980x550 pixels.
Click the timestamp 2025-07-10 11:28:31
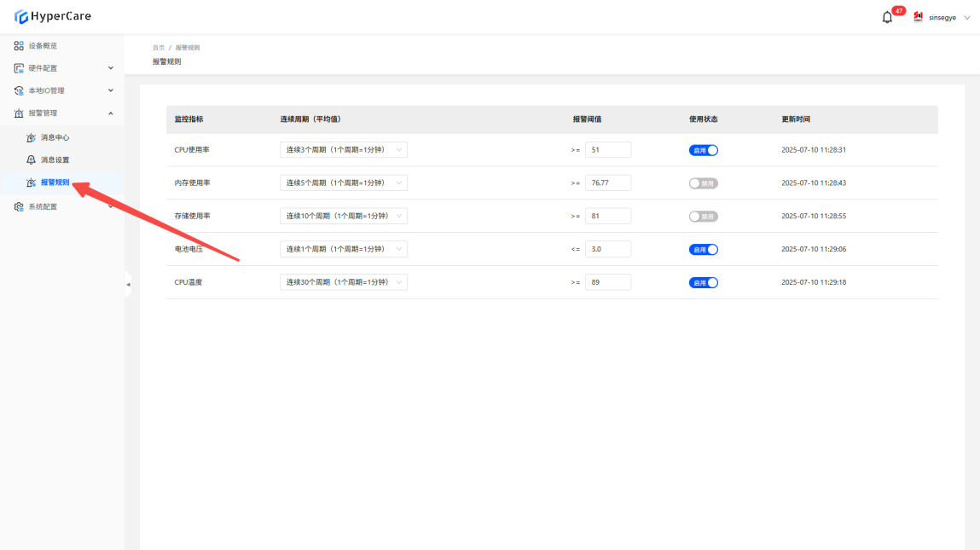click(814, 150)
